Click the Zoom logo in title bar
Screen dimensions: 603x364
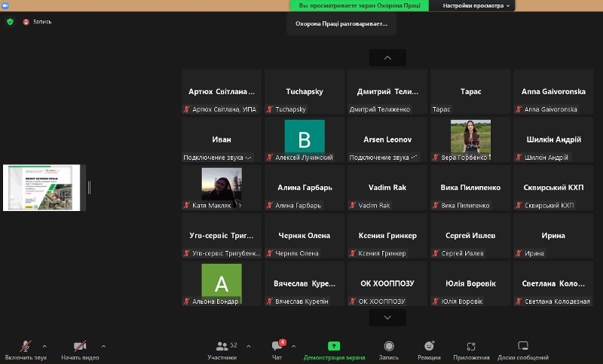[5, 5]
